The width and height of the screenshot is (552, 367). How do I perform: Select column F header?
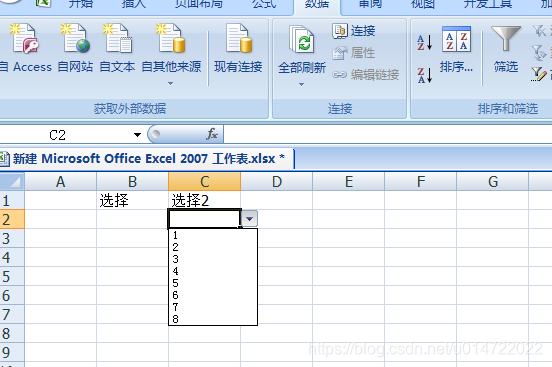point(421,182)
